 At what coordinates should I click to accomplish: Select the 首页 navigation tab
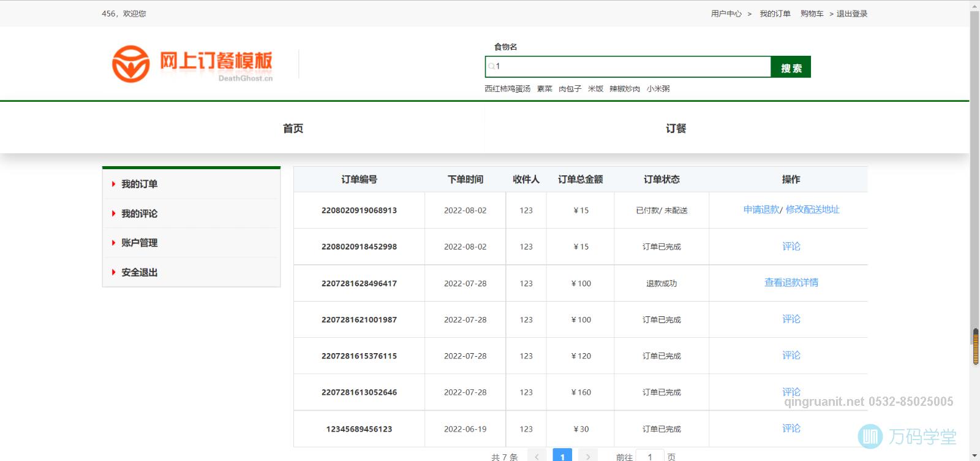point(293,128)
